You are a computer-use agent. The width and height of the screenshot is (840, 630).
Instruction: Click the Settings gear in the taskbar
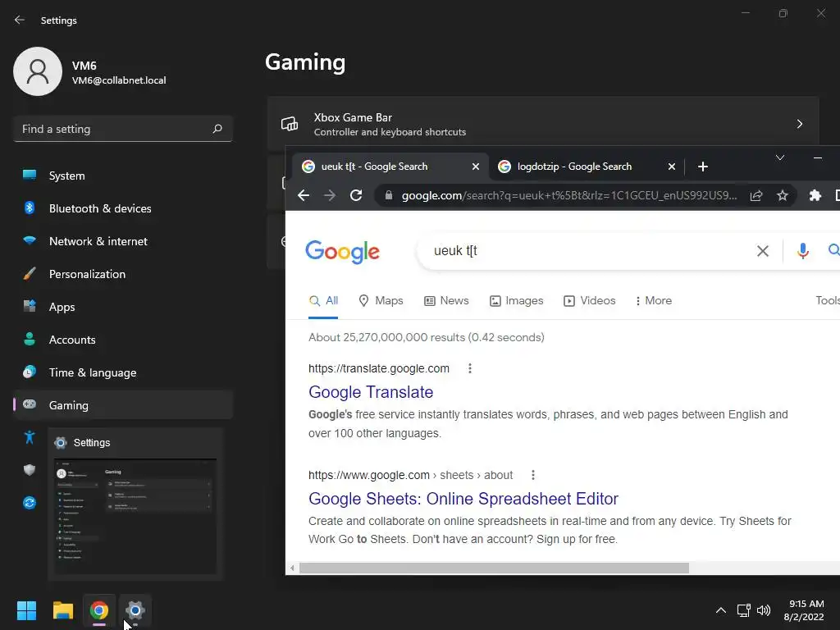click(135, 610)
